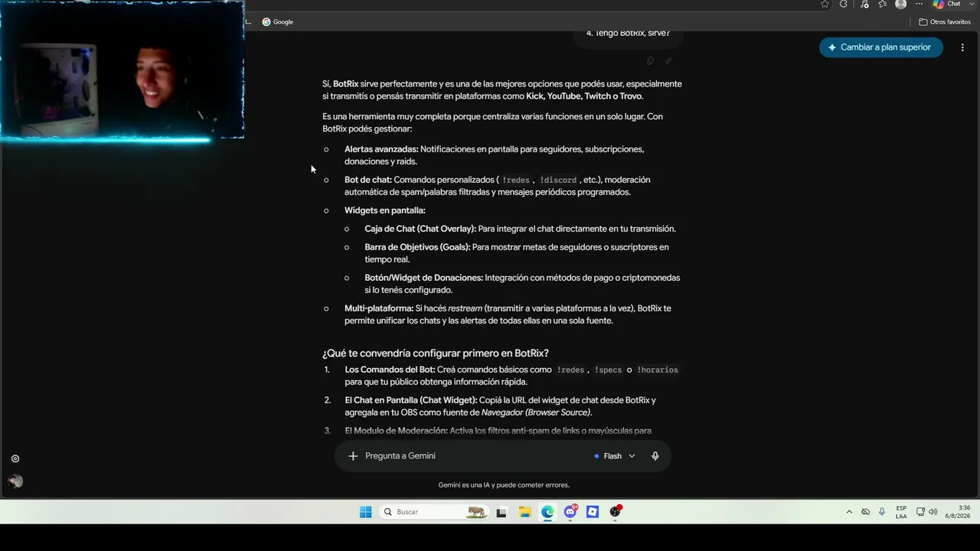Click the Botón/Widget de Donaciones label
980x551 pixels.
click(x=423, y=278)
